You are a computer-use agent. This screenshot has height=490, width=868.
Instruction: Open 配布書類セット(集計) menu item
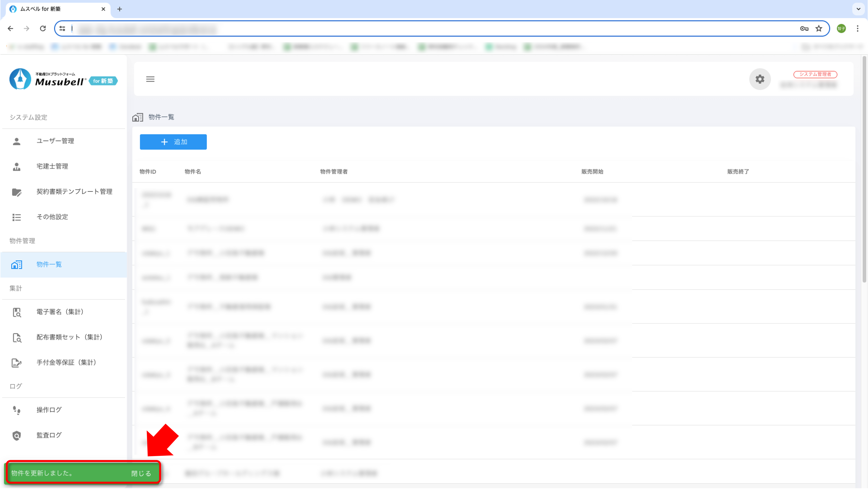(69, 337)
